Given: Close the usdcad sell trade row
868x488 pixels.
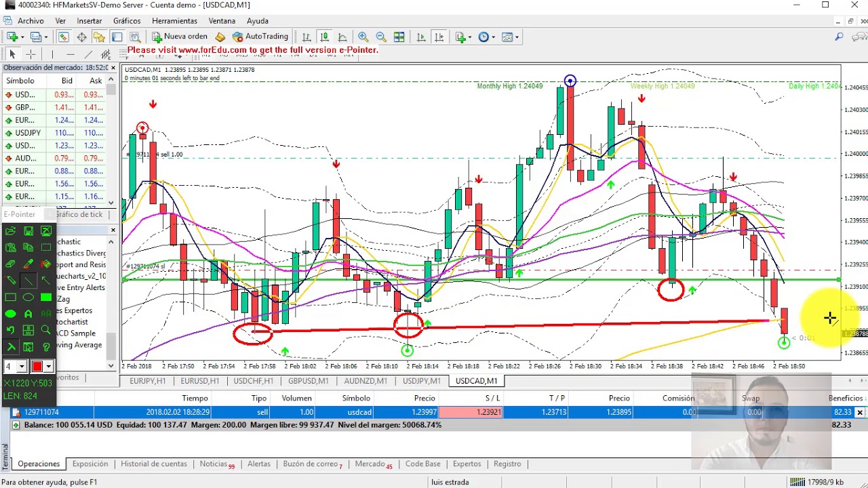Looking at the screenshot, I should (x=859, y=412).
